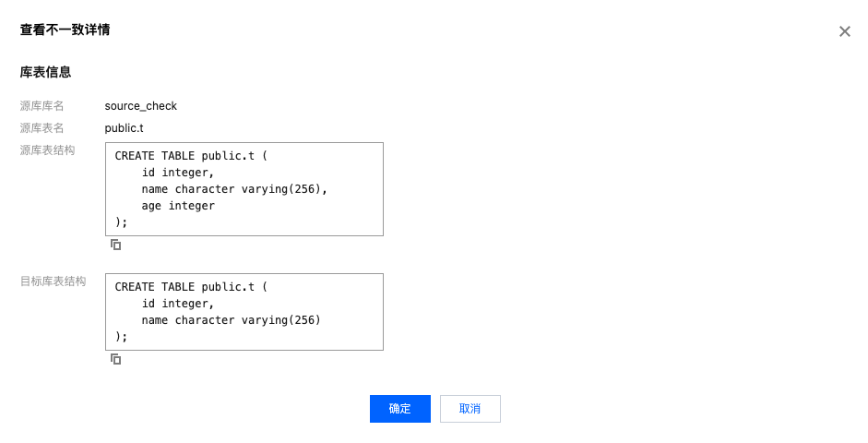Image resolution: width=868 pixels, height=443 pixels.
Task: Click the "age integer" line in source structure
Action: pos(178,206)
